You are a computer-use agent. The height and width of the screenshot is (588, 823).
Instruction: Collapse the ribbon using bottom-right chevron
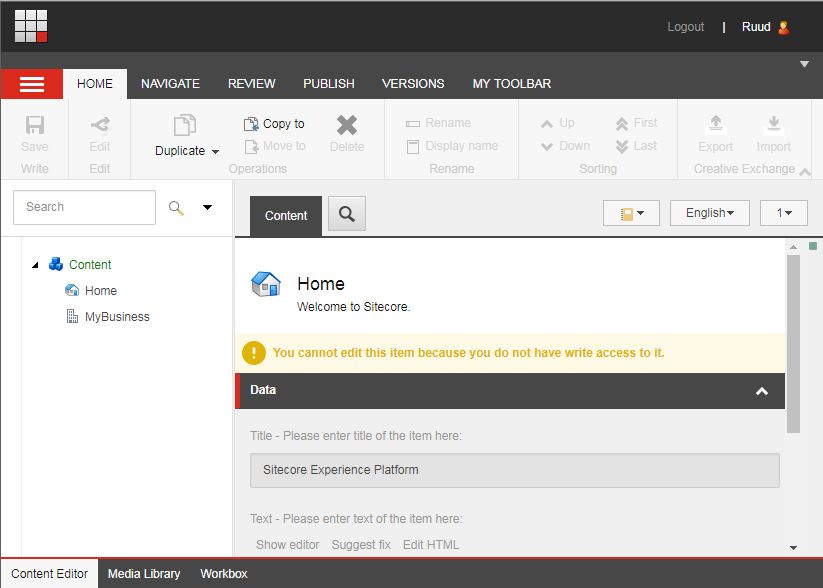point(805,172)
